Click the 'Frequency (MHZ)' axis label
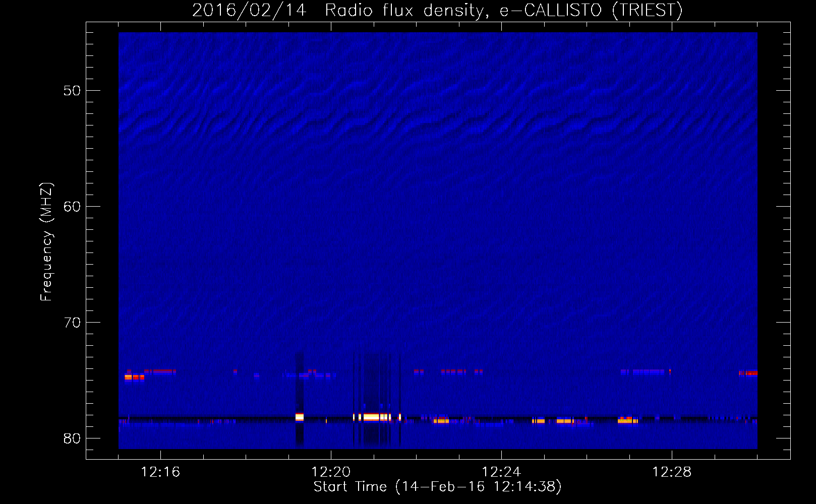The image size is (816, 504). [46, 242]
